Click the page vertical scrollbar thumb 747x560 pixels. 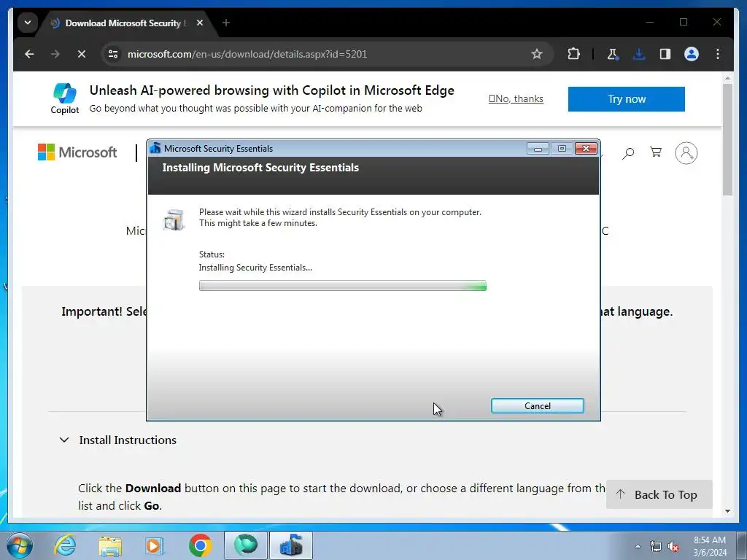point(727,139)
